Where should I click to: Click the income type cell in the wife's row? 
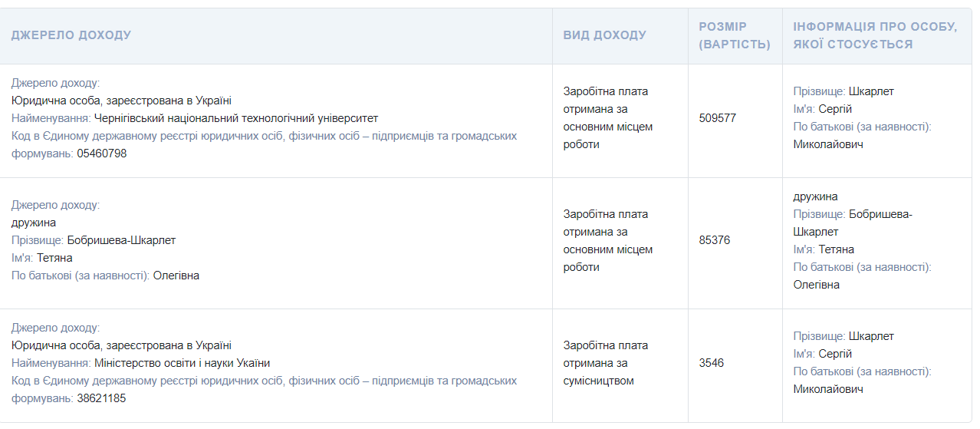pos(607,240)
